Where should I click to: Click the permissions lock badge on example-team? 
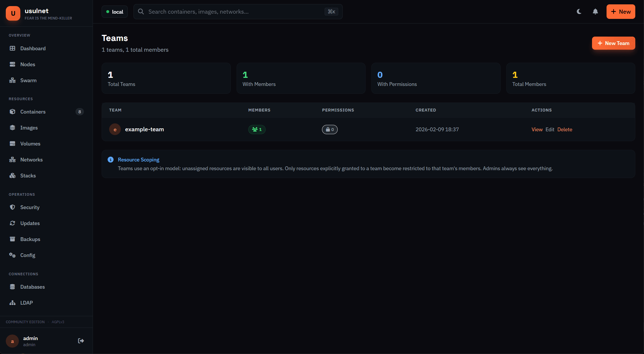(x=330, y=130)
